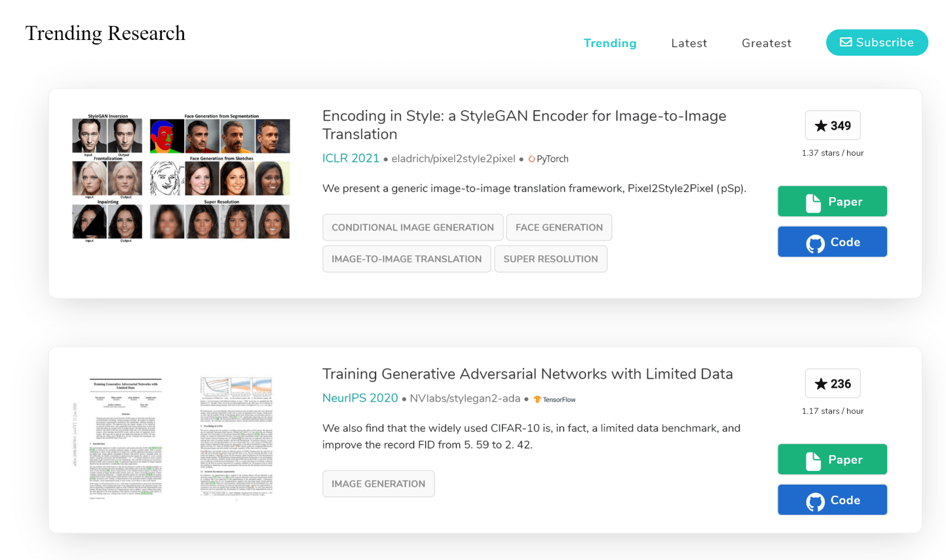Image resolution: width=946 pixels, height=560 pixels.
Task: Click the document icon on the first Paper button
Action: pyautogui.click(x=813, y=203)
